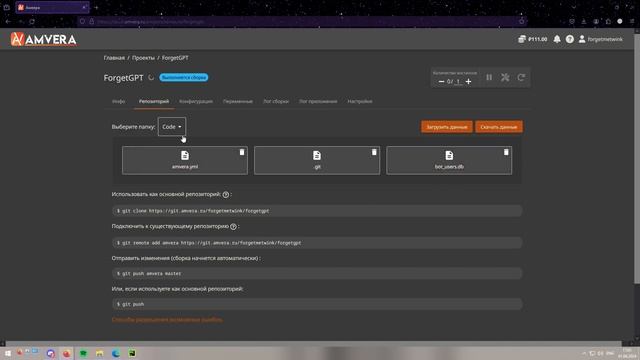Open the PyCharm icon on taskbar
Viewport: 640px width, 360px height.
click(x=132, y=353)
